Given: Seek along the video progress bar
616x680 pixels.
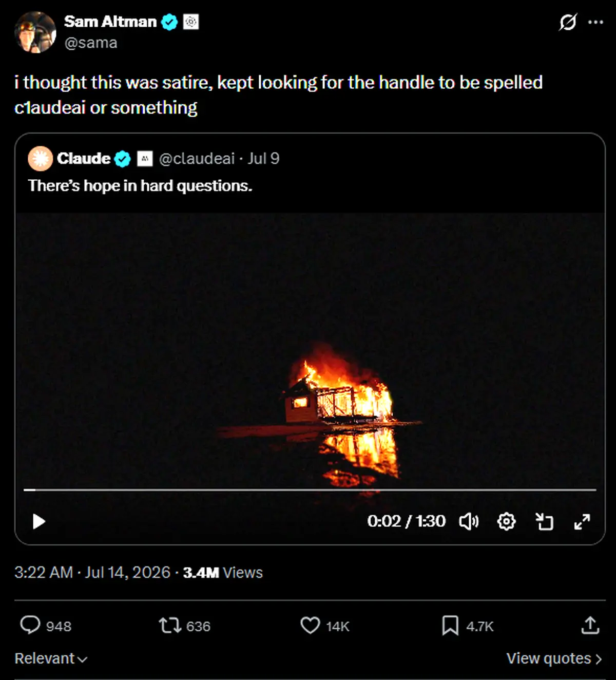Looking at the screenshot, I should (x=310, y=490).
